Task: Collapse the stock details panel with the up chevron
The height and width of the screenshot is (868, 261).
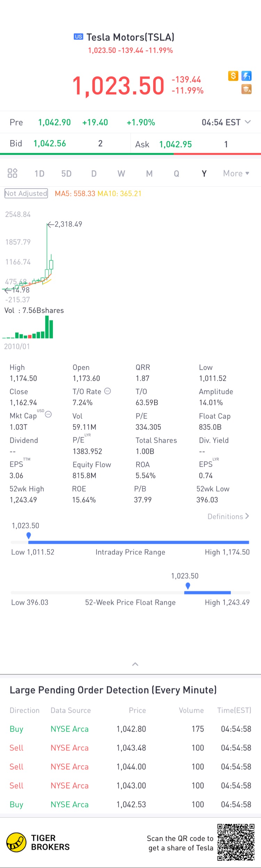Action: pos(135,664)
